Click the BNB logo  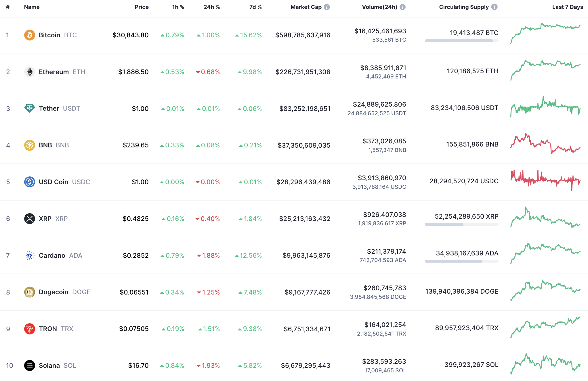coord(30,145)
